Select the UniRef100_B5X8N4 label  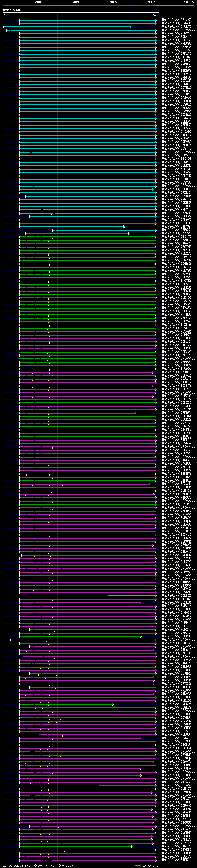pyautogui.click(x=177, y=484)
